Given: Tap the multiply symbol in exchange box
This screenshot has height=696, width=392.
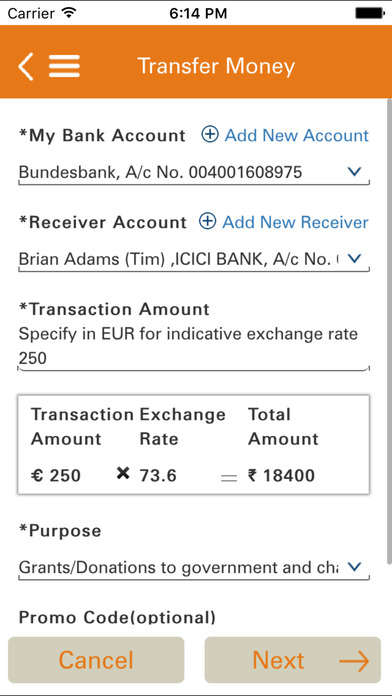Looking at the screenshot, I should point(123,474).
